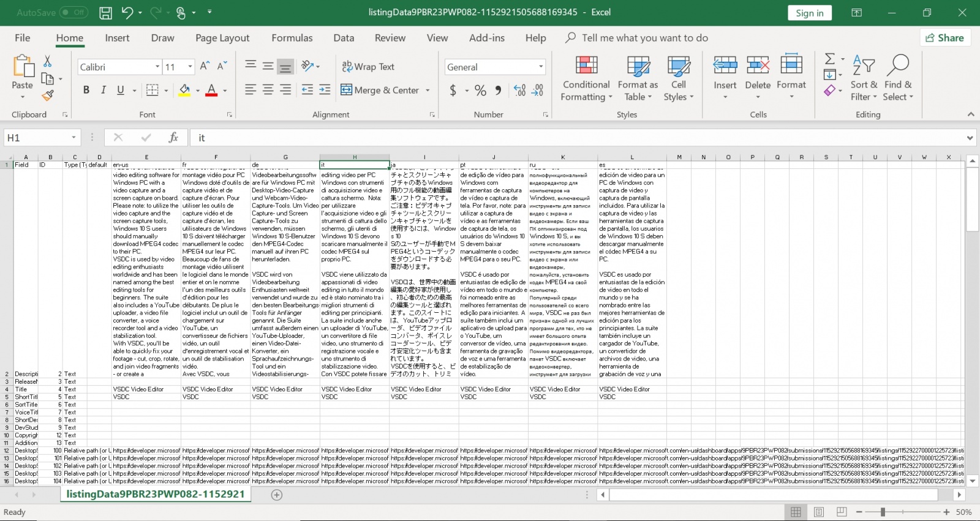This screenshot has width=980, height=521.
Task: Switch to Normal view
Action: click(796, 512)
